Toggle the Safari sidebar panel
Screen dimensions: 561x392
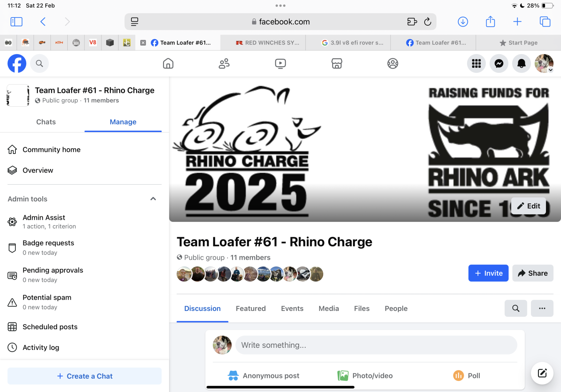(x=16, y=22)
